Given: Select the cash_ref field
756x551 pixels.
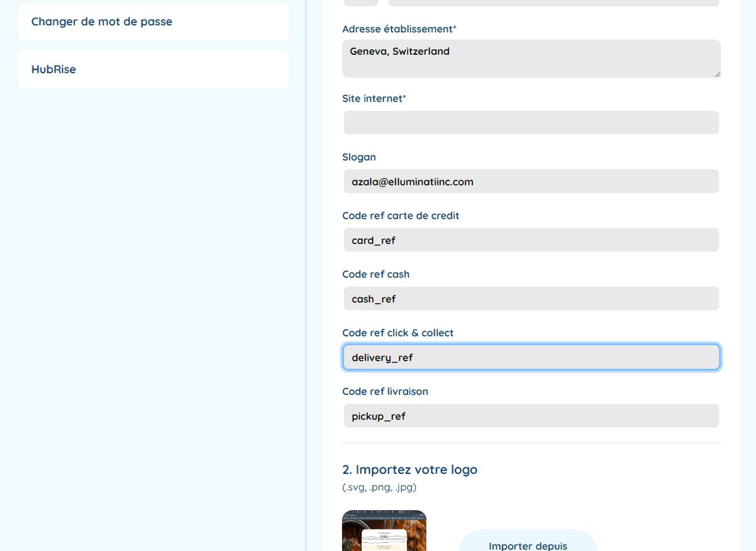Looking at the screenshot, I should click(x=531, y=298).
